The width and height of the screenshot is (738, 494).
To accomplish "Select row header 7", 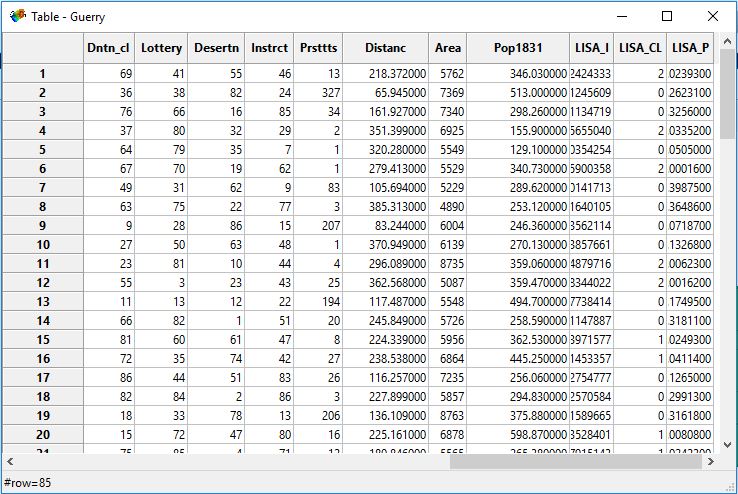I will 43,188.
